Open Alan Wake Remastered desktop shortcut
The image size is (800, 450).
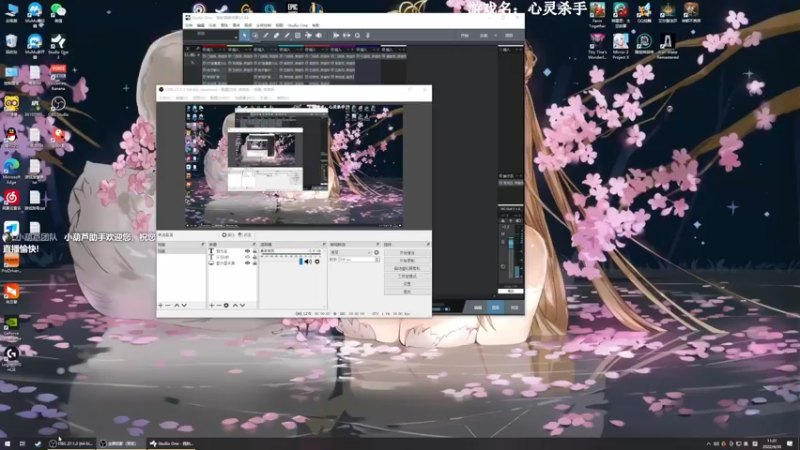pos(667,46)
